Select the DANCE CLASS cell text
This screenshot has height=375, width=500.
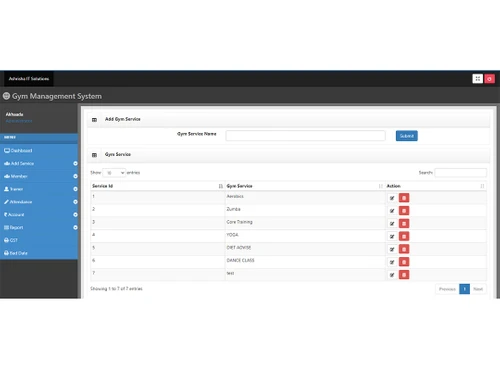(240, 260)
